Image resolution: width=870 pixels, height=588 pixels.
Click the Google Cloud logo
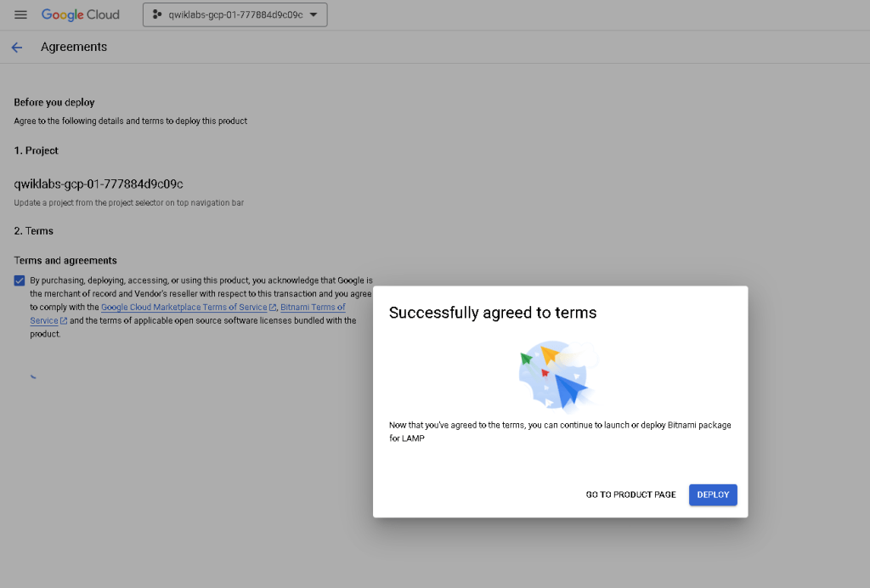point(81,15)
